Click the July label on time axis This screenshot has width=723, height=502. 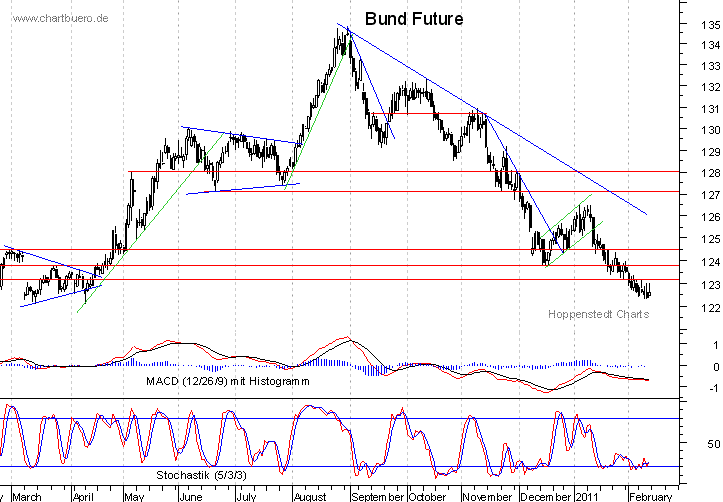[246, 497]
